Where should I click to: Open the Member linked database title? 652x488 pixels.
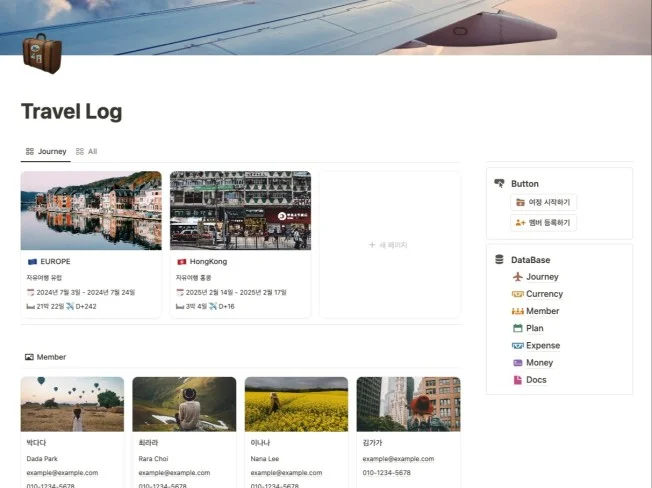click(x=51, y=357)
